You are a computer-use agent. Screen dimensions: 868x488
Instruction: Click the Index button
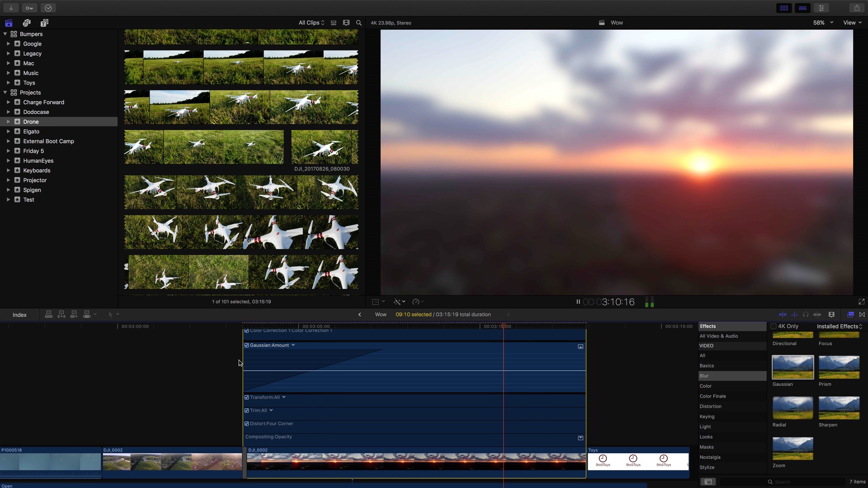tap(19, 314)
